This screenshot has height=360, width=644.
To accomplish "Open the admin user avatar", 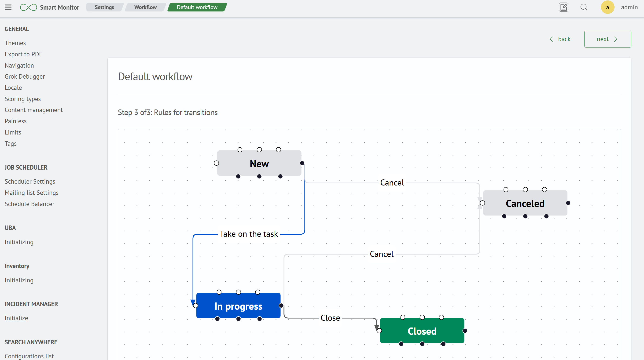I will point(607,7).
